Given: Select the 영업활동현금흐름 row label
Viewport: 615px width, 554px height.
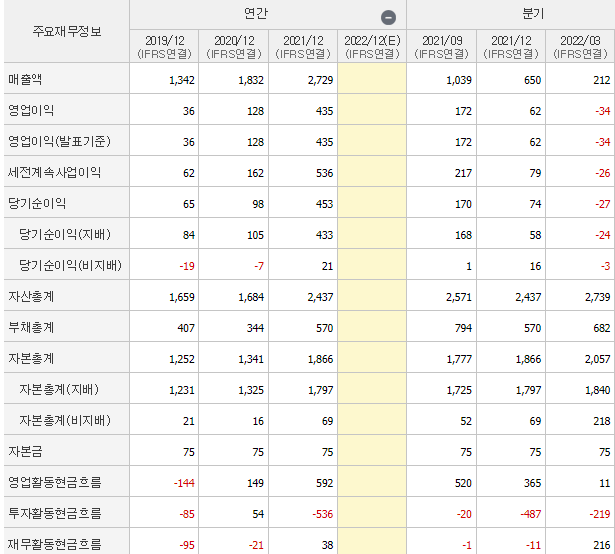Looking at the screenshot, I should tap(55, 483).
